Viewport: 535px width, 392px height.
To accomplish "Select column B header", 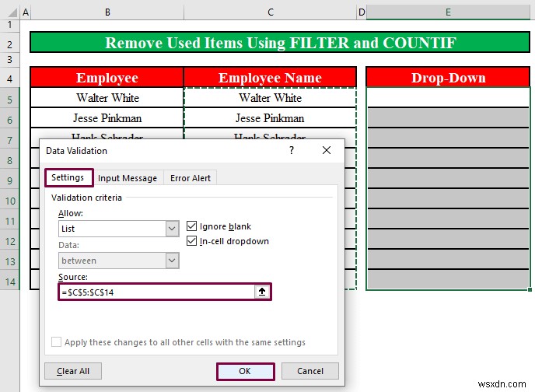I will (x=107, y=12).
